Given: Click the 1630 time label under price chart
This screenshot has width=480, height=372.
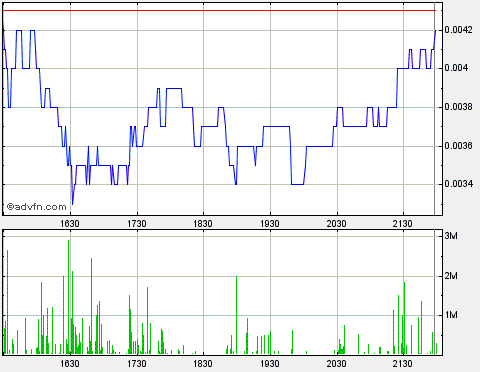Looking at the screenshot, I should pyautogui.click(x=70, y=224).
